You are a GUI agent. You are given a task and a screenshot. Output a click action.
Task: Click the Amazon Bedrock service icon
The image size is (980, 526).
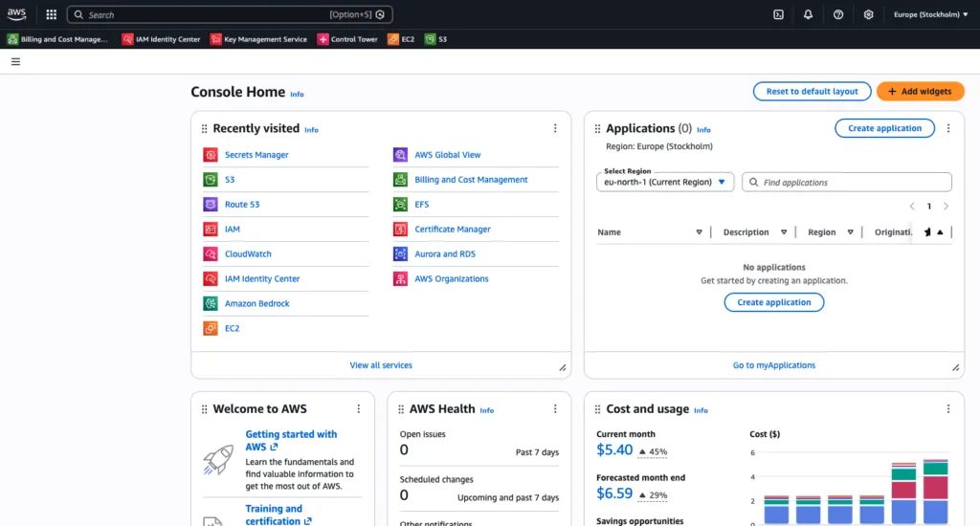(x=211, y=304)
